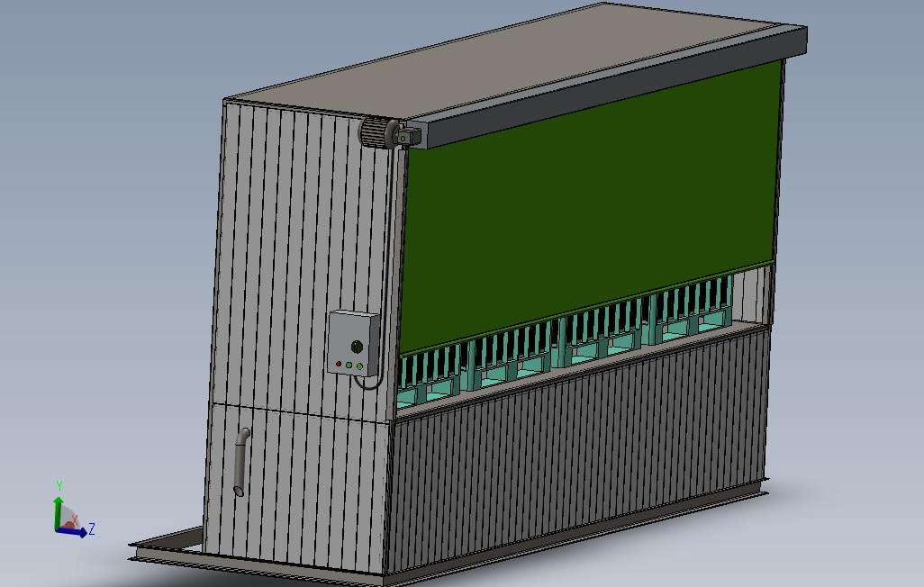The height and width of the screenshot is (587, 924).
Task: Select the gray control box on side wall
Action: [354, 342]
